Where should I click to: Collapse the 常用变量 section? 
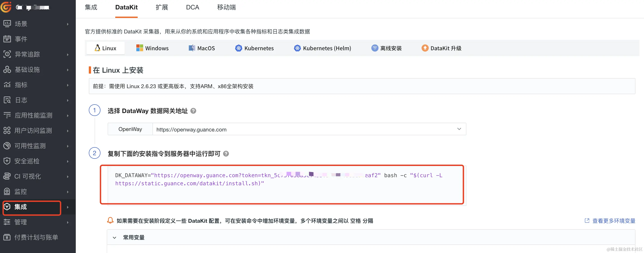(115, 238)
